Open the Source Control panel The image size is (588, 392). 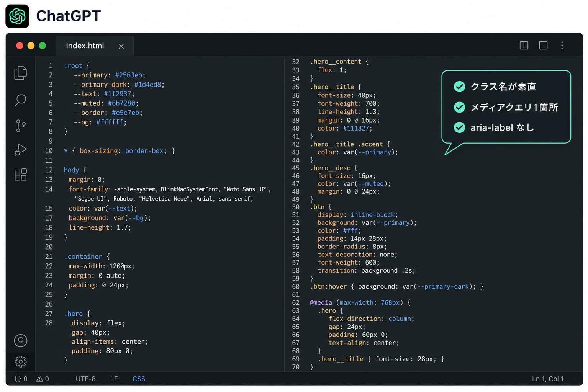pyautogui.click(x=20, y=125)
